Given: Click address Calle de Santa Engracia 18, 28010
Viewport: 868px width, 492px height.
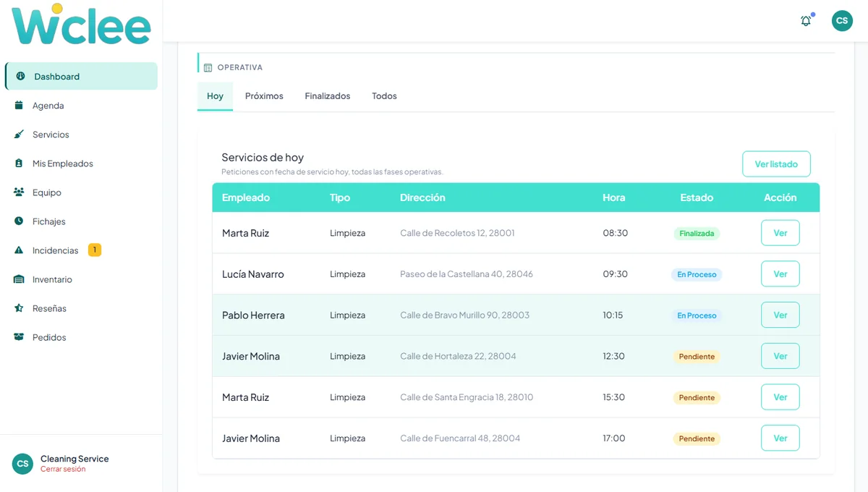Looking at the screenshot, I should click(467, 397).
